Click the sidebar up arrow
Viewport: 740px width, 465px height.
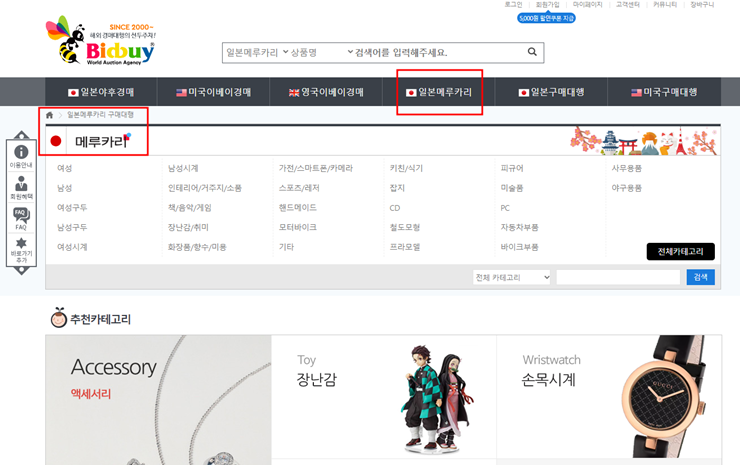coord(21,135)
